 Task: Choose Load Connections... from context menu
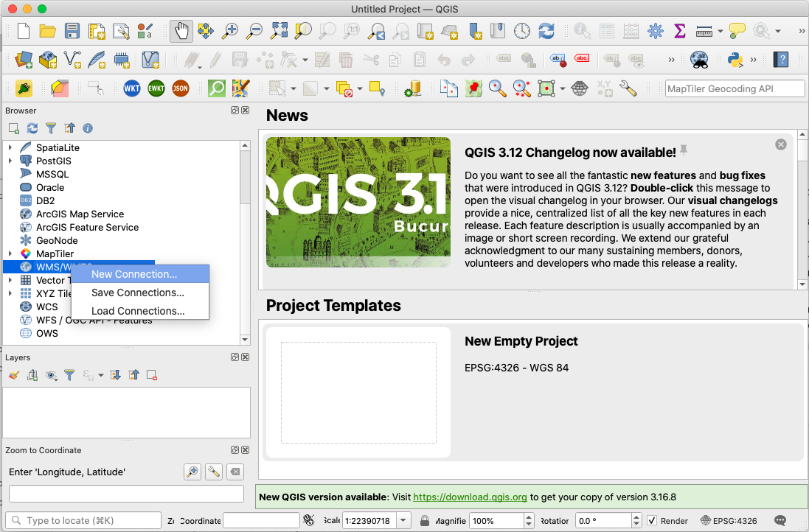coord(138,311)
